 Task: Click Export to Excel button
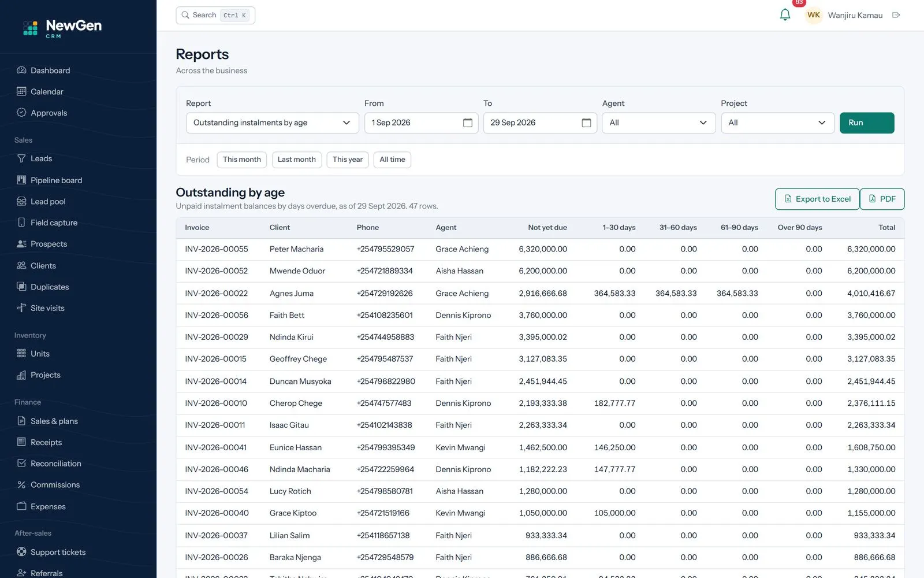pyautogui.click(x=817, y=199)
